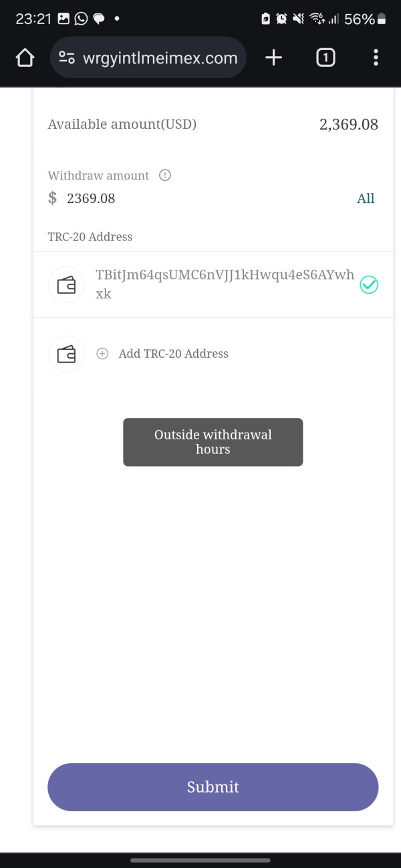Tap the address bar URL text
The width and height of the screenshot is (401, 868).
(x=160, y=58)
